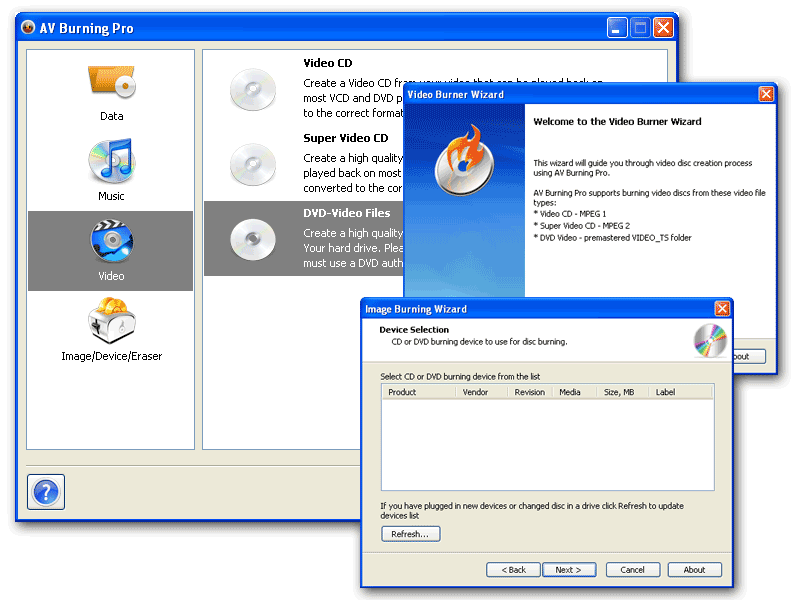Click the Video label in sidebar

[x=111, y=276]
